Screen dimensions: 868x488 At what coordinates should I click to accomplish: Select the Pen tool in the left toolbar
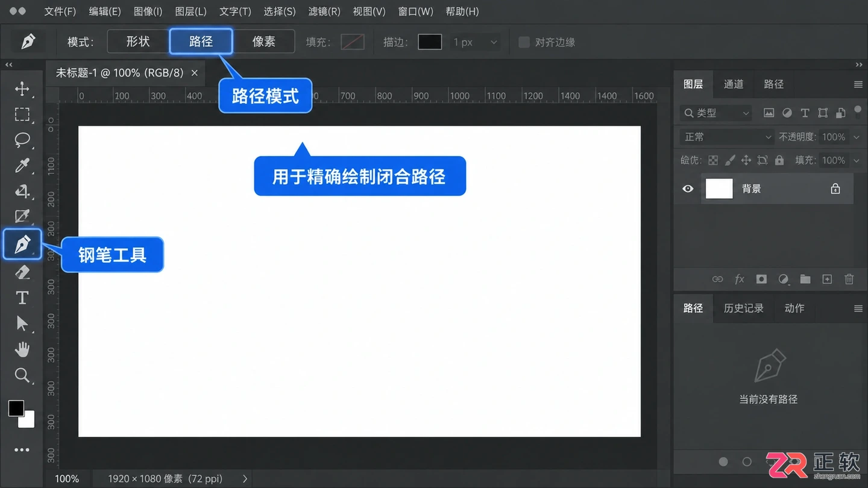click(x=22, y=244)
